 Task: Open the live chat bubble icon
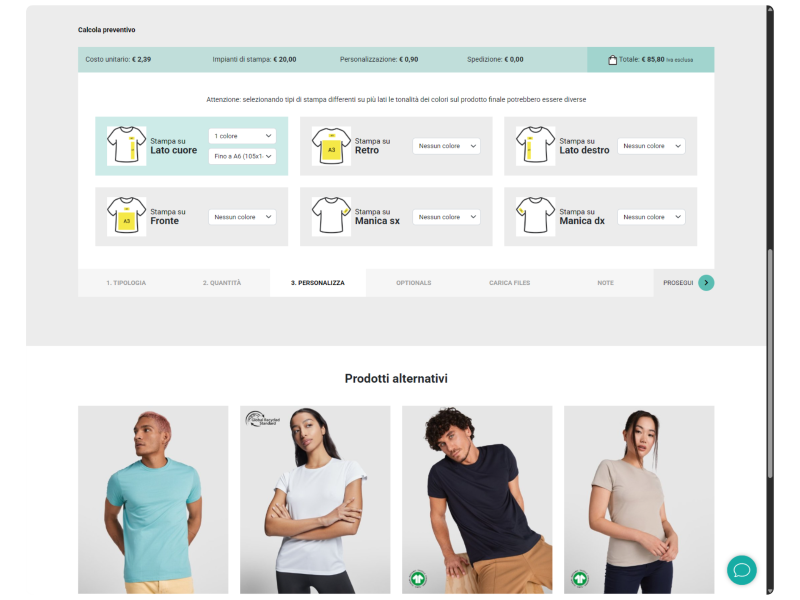click(x=741, y=570)
